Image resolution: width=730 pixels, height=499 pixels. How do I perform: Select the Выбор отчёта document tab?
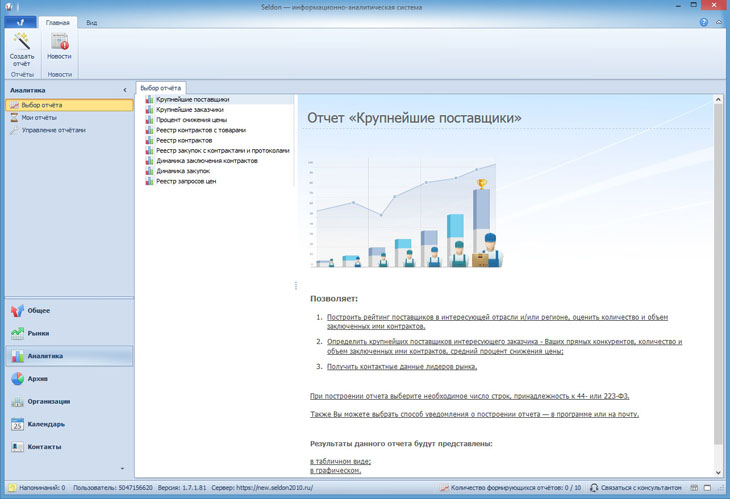(x=161, y=88)
